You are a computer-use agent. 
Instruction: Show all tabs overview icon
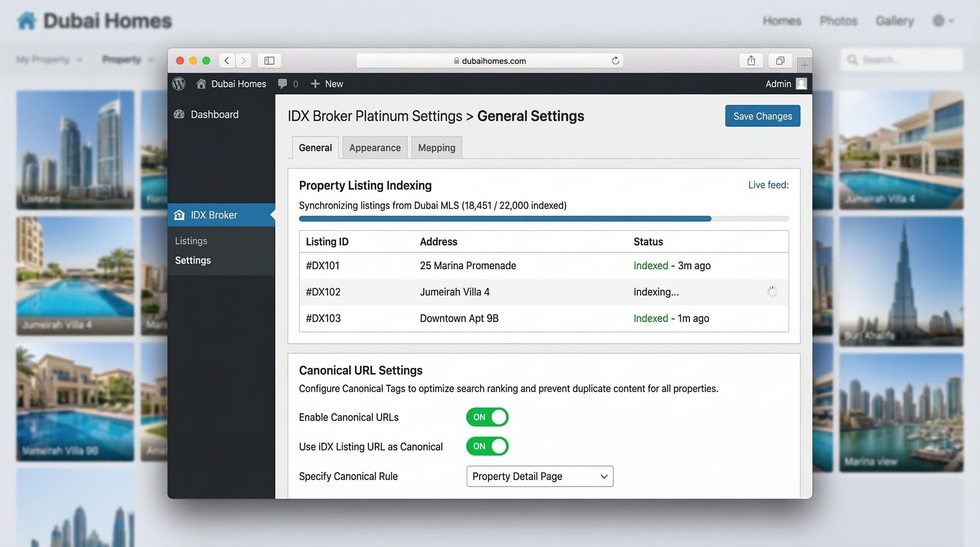coord(780,61)
